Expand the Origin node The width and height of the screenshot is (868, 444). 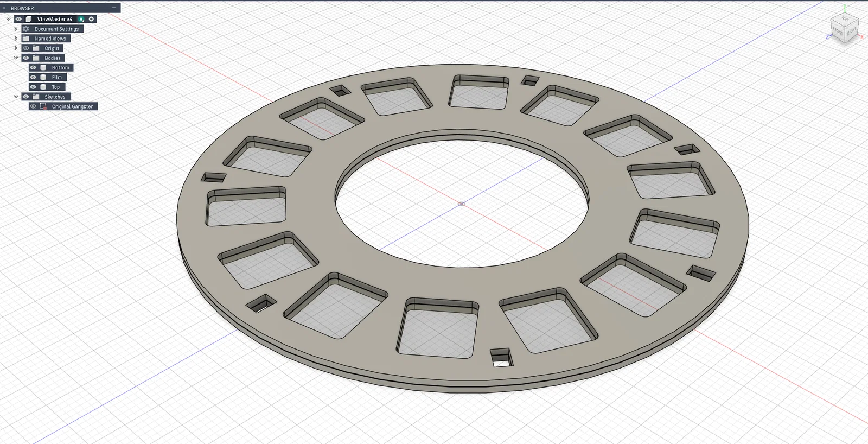tap(16, 48)
